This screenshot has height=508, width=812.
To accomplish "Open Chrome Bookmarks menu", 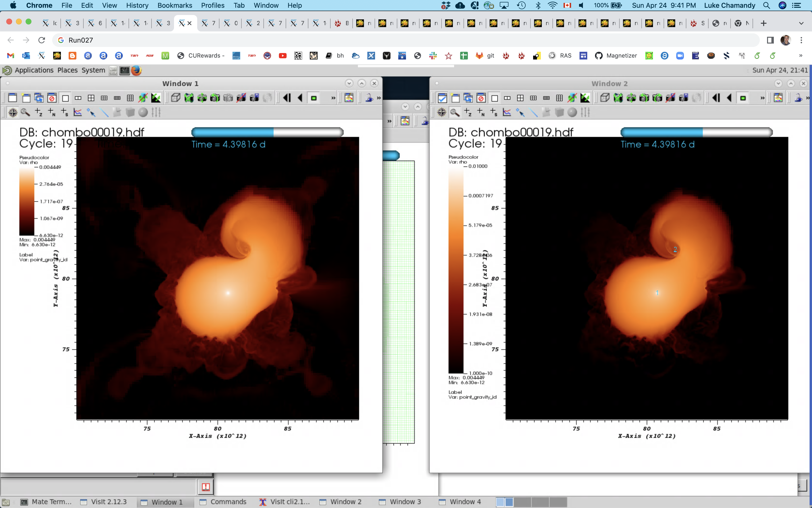I will 175,5.
